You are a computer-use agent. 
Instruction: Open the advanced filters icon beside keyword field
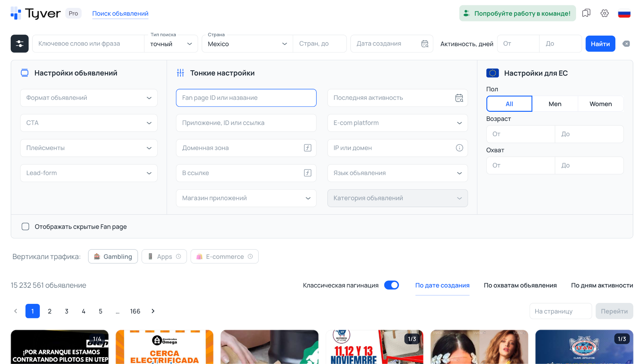pos(19,43)
